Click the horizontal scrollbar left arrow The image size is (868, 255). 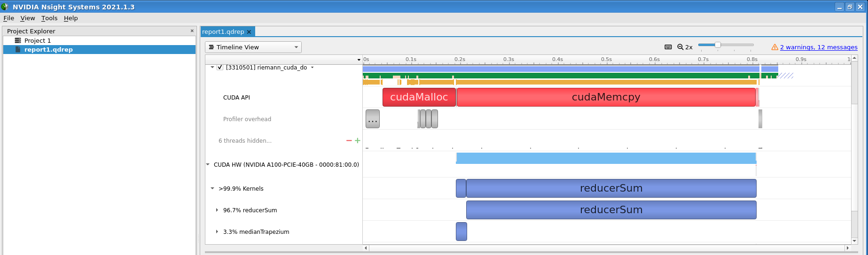(366, 248)
